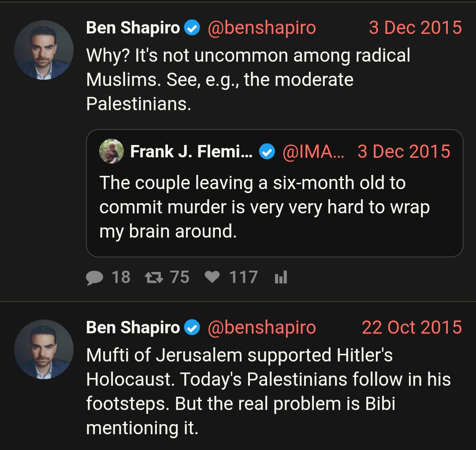Screen dimensions: 476x450
Task: Click Frank J. Fleming's small profile picture
Action: tap(112, 151)
